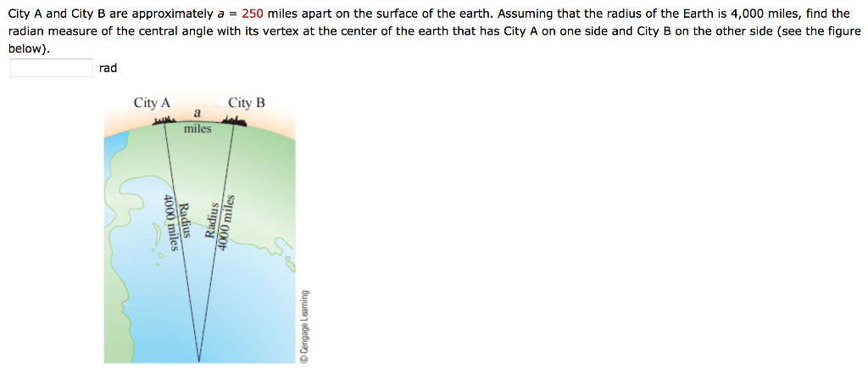This screenshot has width=868, height=375.
Task: Click the red 250 value
Action: [253, 14]
